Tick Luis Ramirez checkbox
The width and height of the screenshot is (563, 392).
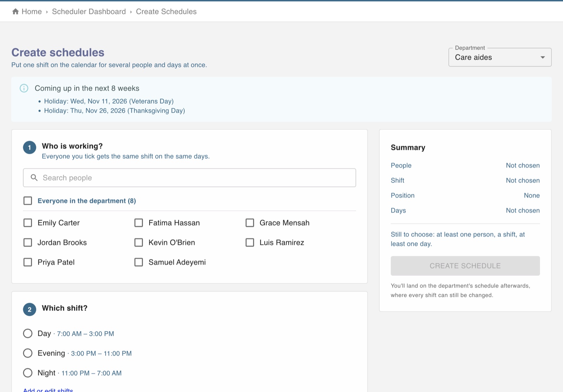[x=250, y=242]
